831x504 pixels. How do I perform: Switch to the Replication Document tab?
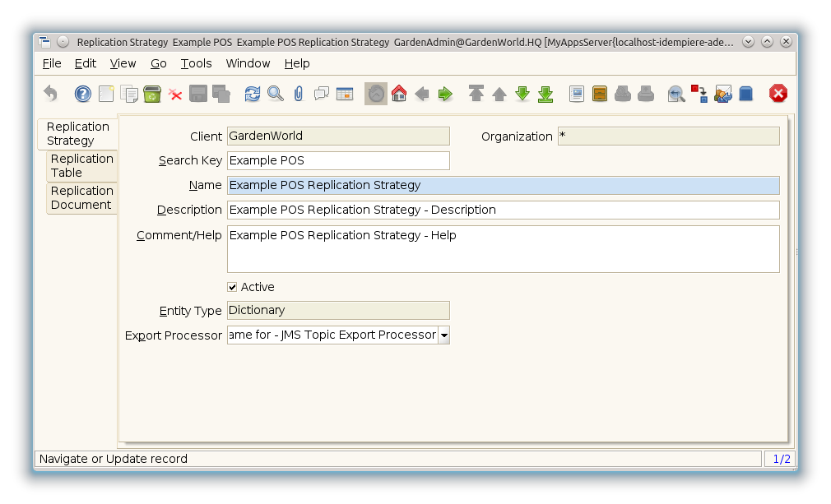81,197
